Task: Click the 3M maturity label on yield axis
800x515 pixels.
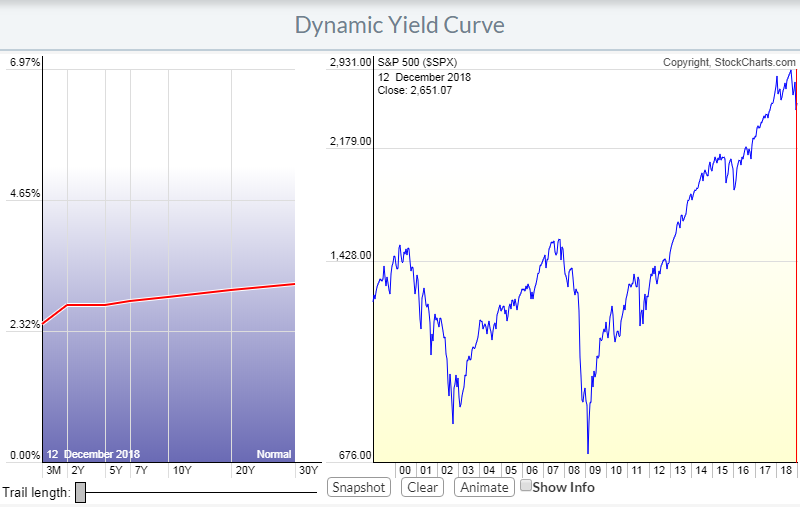Action: (53, 470)
